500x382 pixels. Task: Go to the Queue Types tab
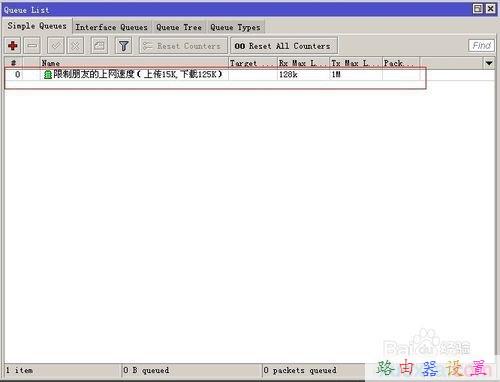click(235, 27)
